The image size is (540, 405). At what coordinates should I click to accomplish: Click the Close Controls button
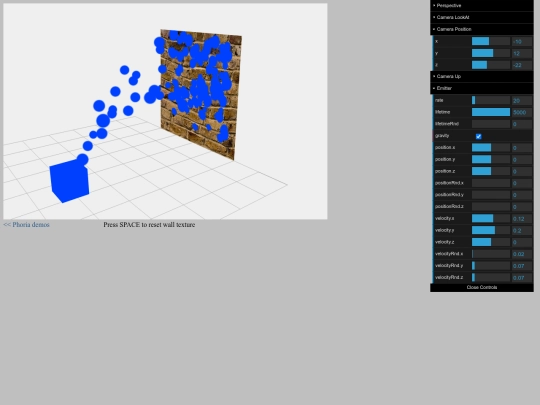pyautogui.click(x=482, y=287)
